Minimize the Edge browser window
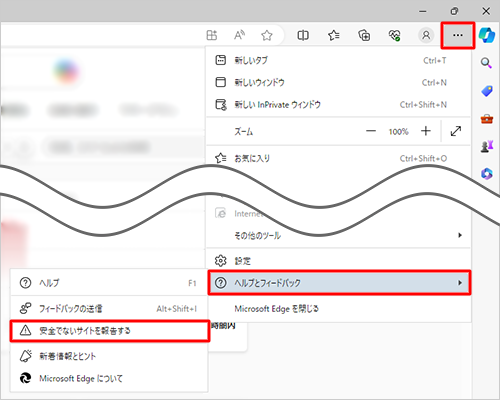Image resolution: width=500 pixels, height=400 pixels. click(423, 11)
